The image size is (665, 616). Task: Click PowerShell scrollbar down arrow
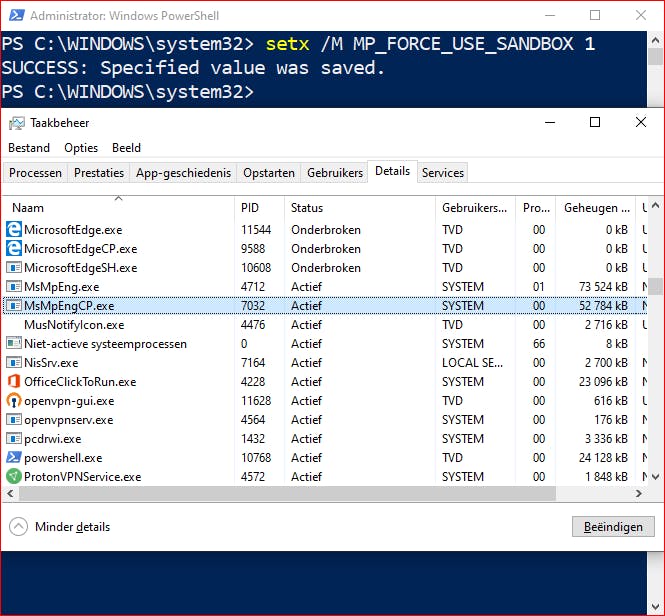pos(655,607)
